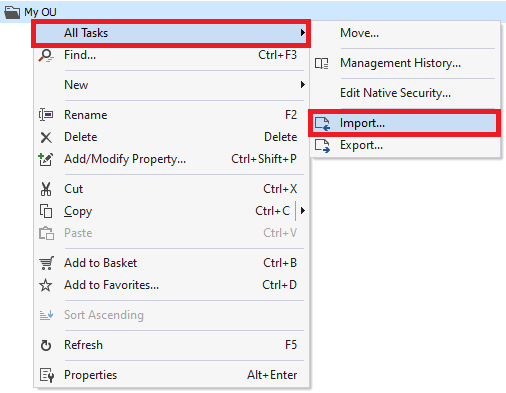Open the Copy submenu arrow
Viewport: 506px width, 393px height.
[302, 211]
